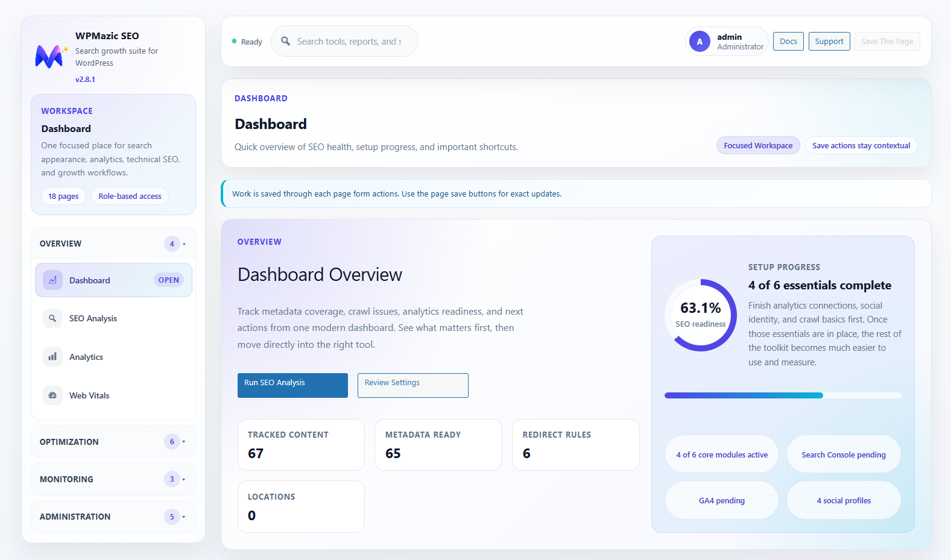Click Review Settings button

pyautogui.click(x=412, y=385)
